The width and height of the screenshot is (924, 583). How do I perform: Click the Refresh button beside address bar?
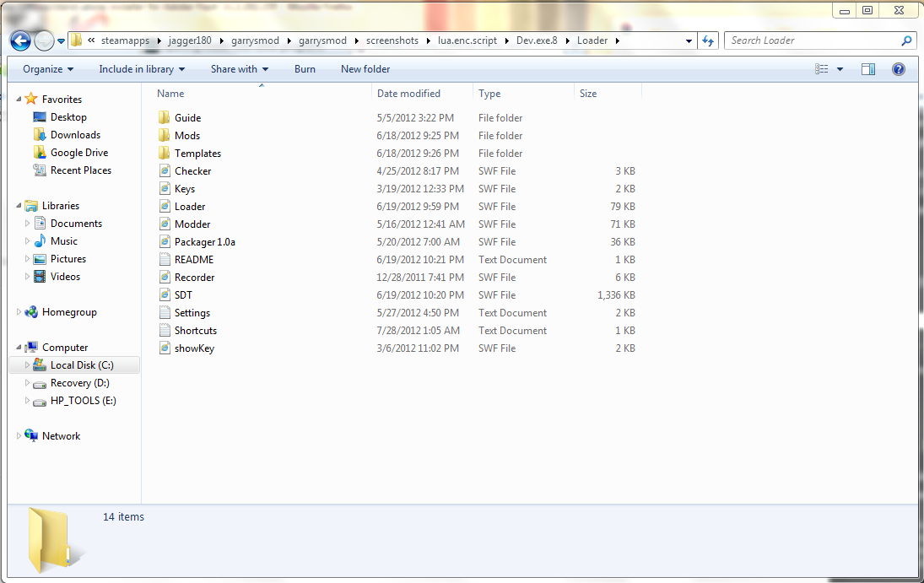709,40
